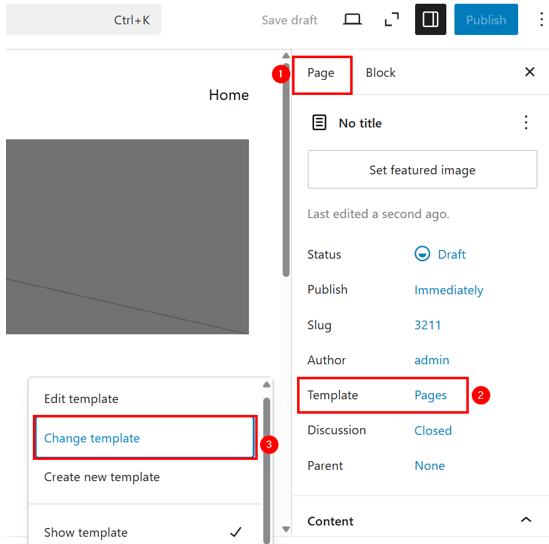Click the template popup scrollbar up arrow
Viewport: 549px width, 544px height.
point(267,384)
